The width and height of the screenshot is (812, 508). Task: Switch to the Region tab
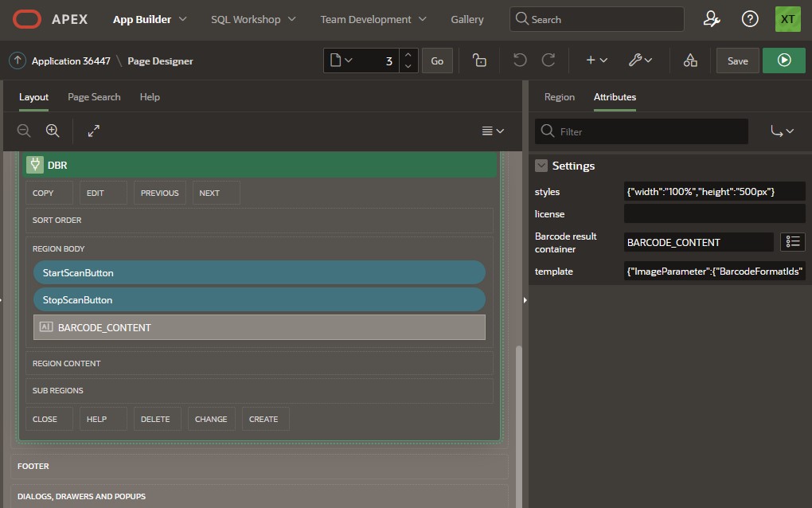pyautogui.click(x=559, y=97)
